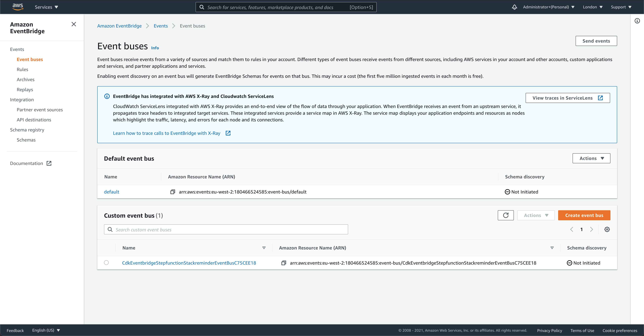Open Default event bus Actions dropdown
644x336 pixels.
pyautogui.click(x=591, y=158)
